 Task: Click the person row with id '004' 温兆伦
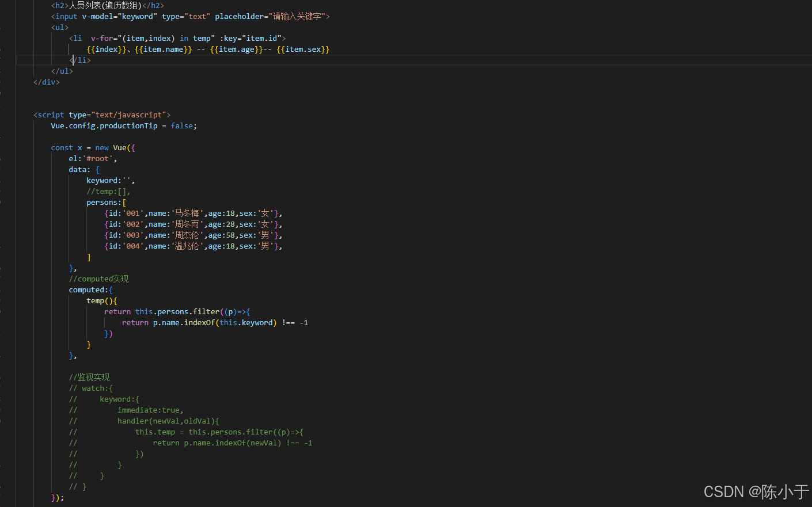(193, 246)
